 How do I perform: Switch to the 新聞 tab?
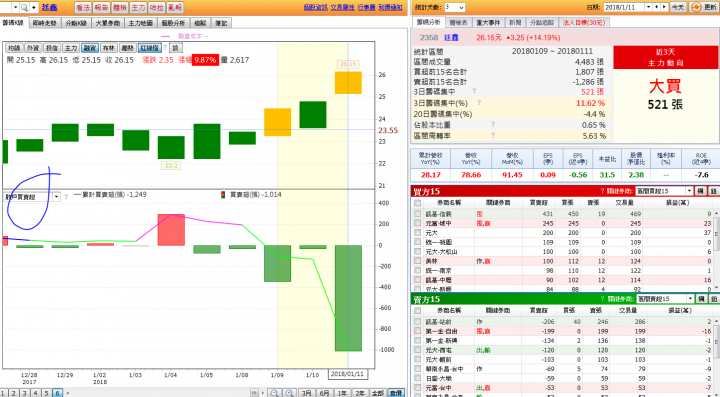click(x=516, y=22)
